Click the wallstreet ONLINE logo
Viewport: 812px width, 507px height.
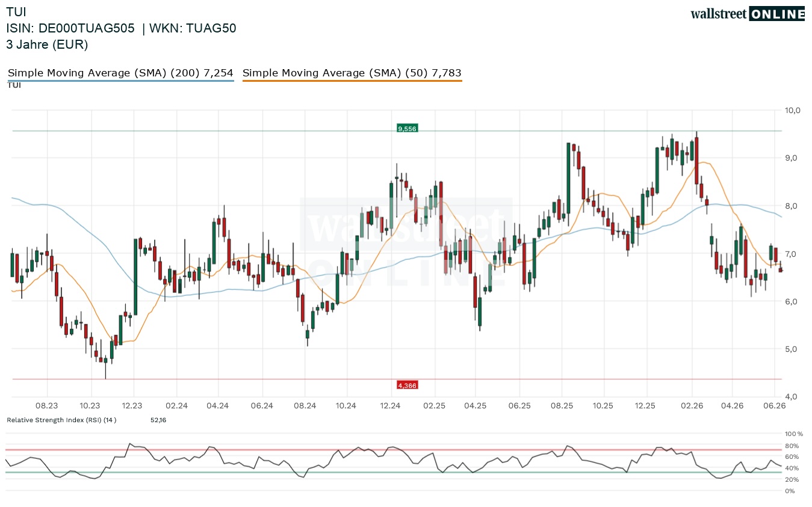pos(748,14)
